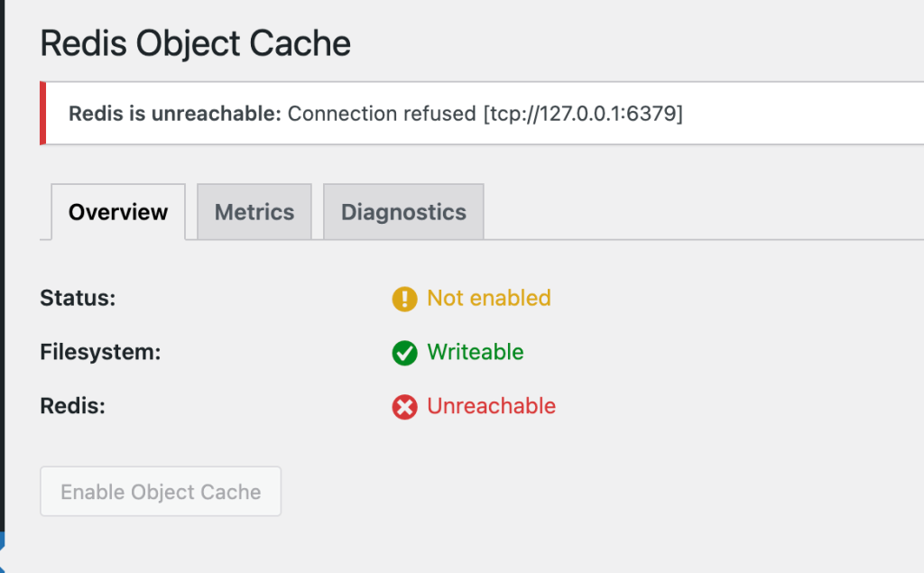
Task: Switch to the Overview tab
Action: click(118, 212)
